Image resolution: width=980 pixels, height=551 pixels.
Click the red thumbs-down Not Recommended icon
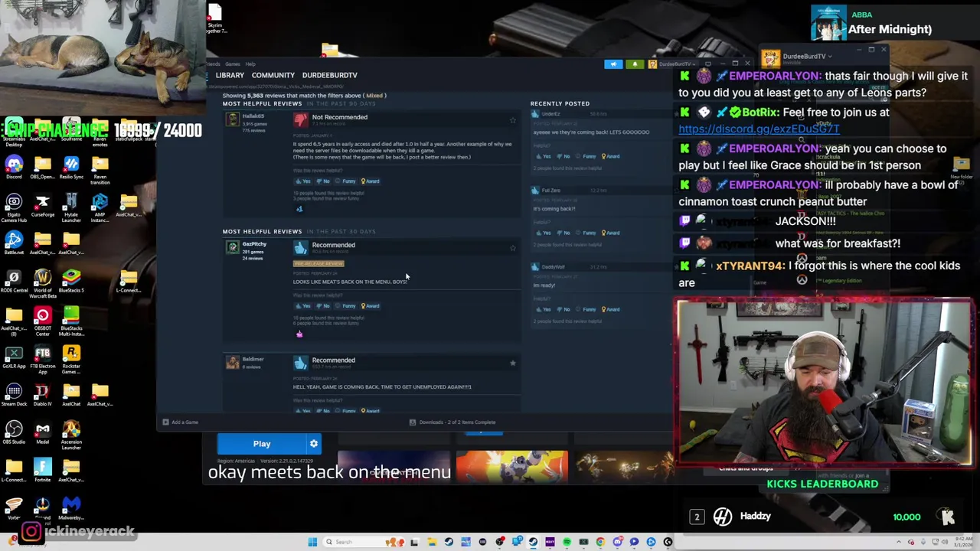click(300, 120)
